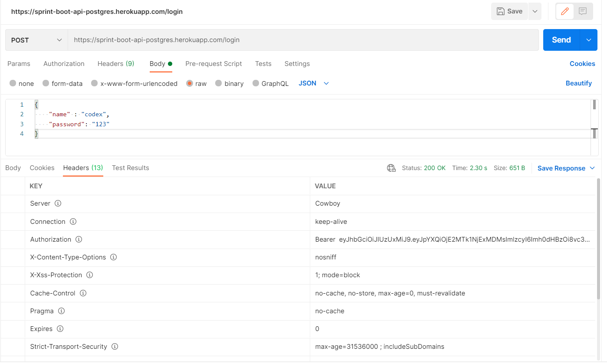Click info icon next to Server header
607x364 pixels.
[x=58, y=203]
